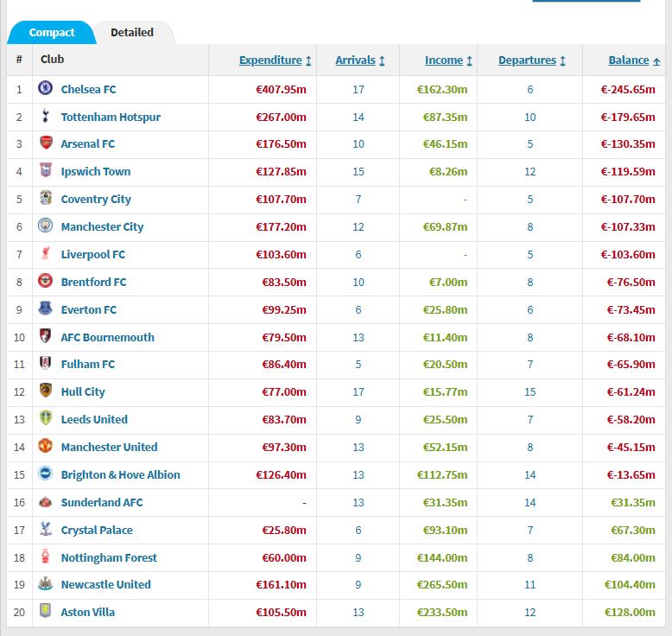Screen dimensions: 672x636
Task: Click the Liverpool FC club crest
Action: click(45, 253)
